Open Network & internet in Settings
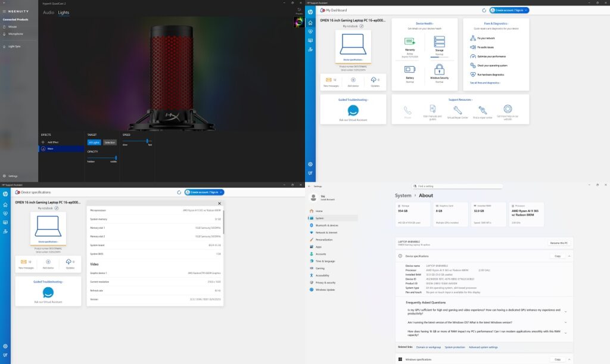Image resolution: width=610 pixels, height=364 pixels. point(326,232)
